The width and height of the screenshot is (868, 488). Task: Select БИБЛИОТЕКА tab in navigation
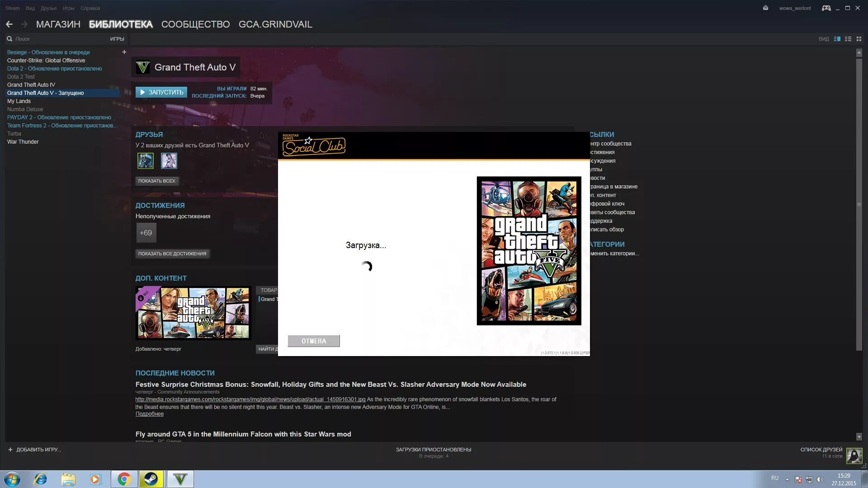click(120, 24)
